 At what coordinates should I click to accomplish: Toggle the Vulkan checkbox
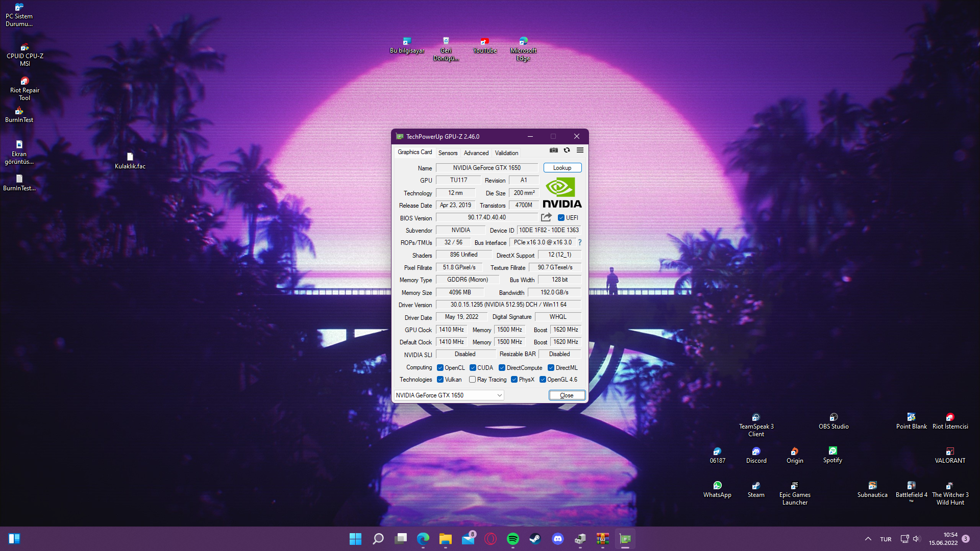pos(440,380)
